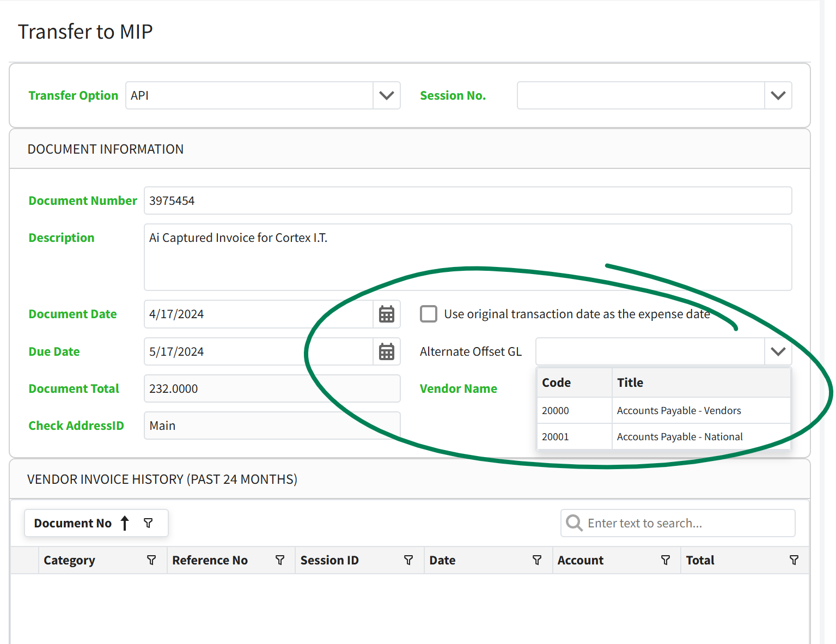Expand the Session No. dropdown
Screen dimensions: 836x644
click(x=778, y=95)
